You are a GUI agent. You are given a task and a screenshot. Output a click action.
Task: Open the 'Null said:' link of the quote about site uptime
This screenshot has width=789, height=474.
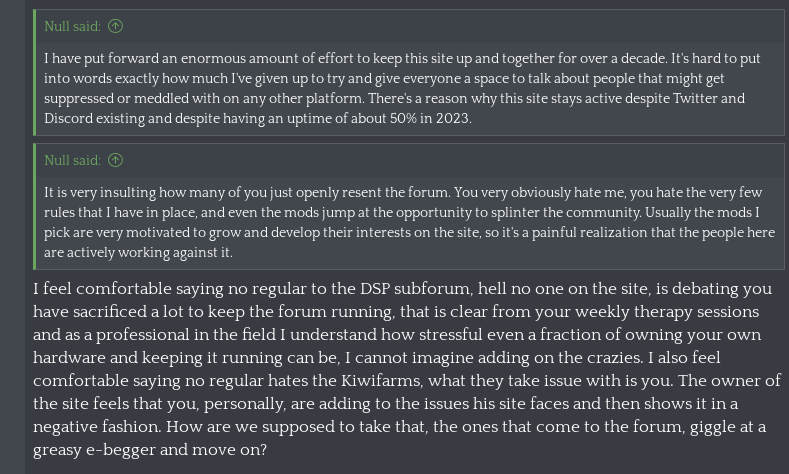(x=72, y=26)
